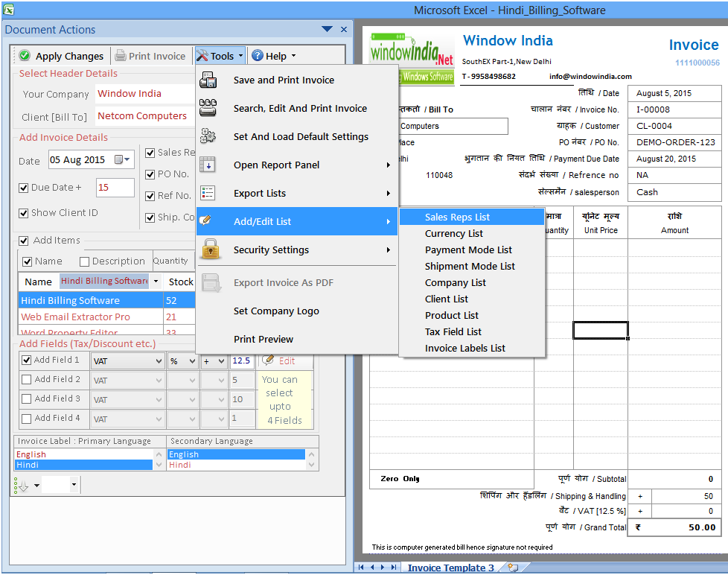Expand the Export Lists submenu arrow
The width and height of the screenshot is (728, 575).
[389, 193]
